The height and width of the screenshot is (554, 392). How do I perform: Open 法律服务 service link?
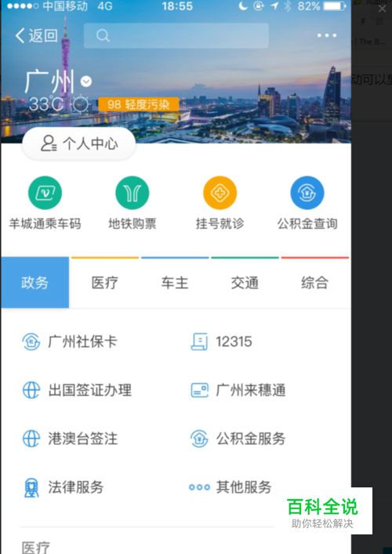click(x=75, y=487)
